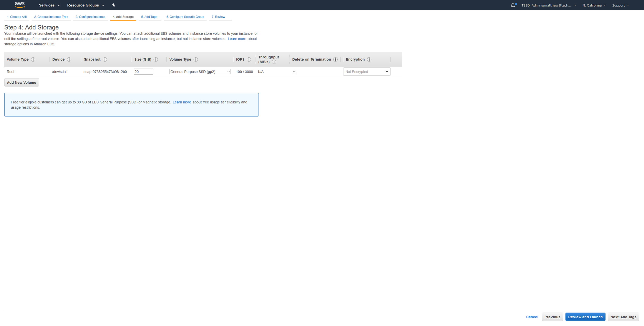Open the General Purpose SSD volume dropdown
The height and width of the screenshot is (326, 644).
click(199, 72)
